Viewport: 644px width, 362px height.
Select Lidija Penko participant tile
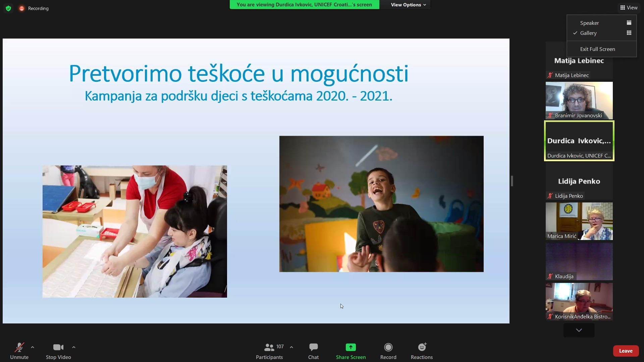click(579, 181)
